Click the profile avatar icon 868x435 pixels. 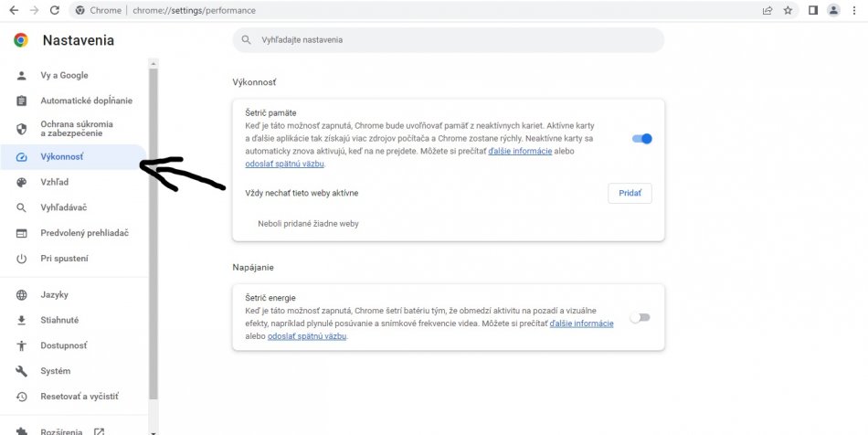coord(833,10)
